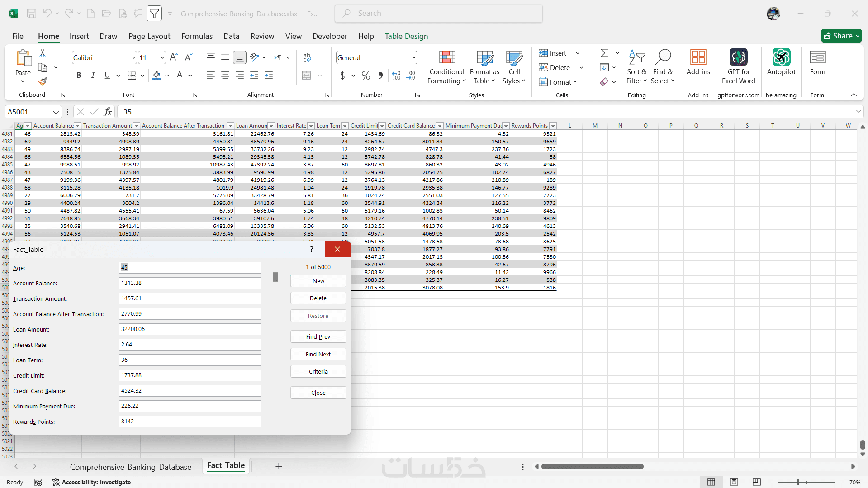The height and width of the screenshot is (488, 868).
Task: Open Loan Amount column filter dropdown
Action: [271, 126]
